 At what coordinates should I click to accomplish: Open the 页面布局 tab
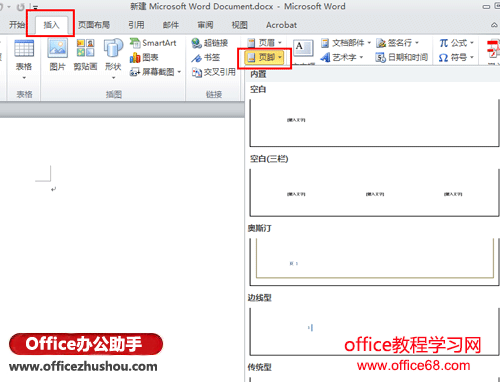94,25
